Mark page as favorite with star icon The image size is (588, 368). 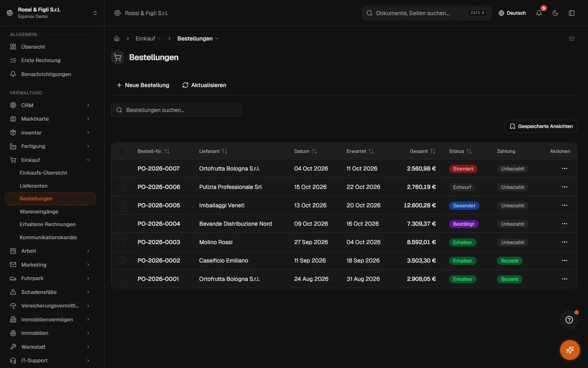pyautogui.click(x=572, y=38)
